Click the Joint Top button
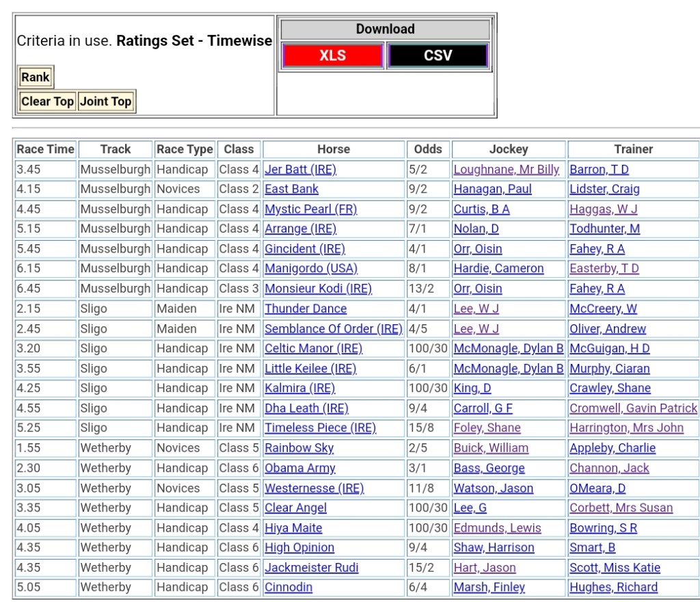This screenshot has height=602, width=700. 106,101
